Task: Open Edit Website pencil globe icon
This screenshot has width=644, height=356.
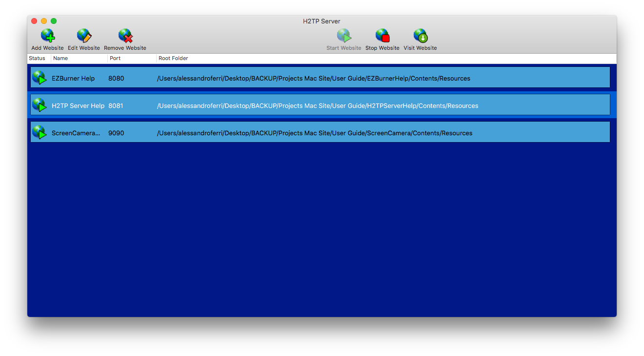Action: click(x=84, y=36)
